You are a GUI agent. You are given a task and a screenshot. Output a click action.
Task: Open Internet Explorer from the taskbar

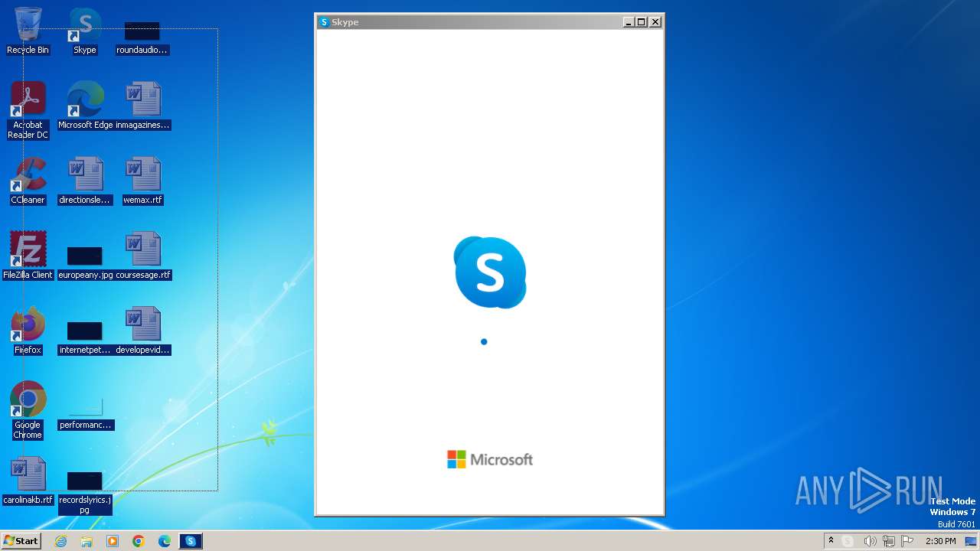[61, 541]
